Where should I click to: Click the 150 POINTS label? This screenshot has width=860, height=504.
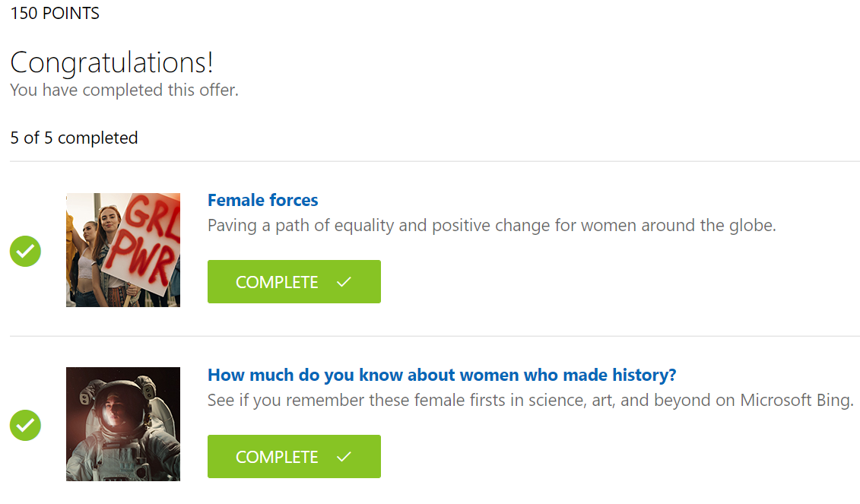pos(55,13)
